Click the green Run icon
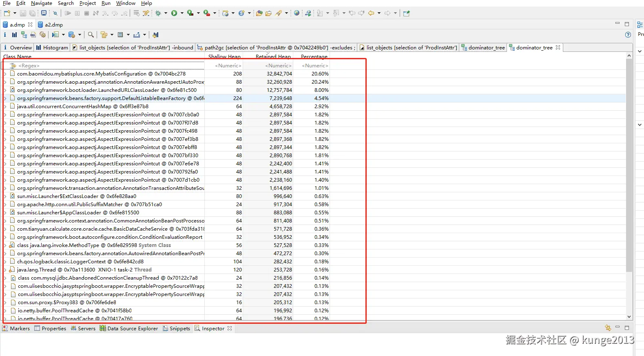The image size is (644, 356). pos(174,13)
